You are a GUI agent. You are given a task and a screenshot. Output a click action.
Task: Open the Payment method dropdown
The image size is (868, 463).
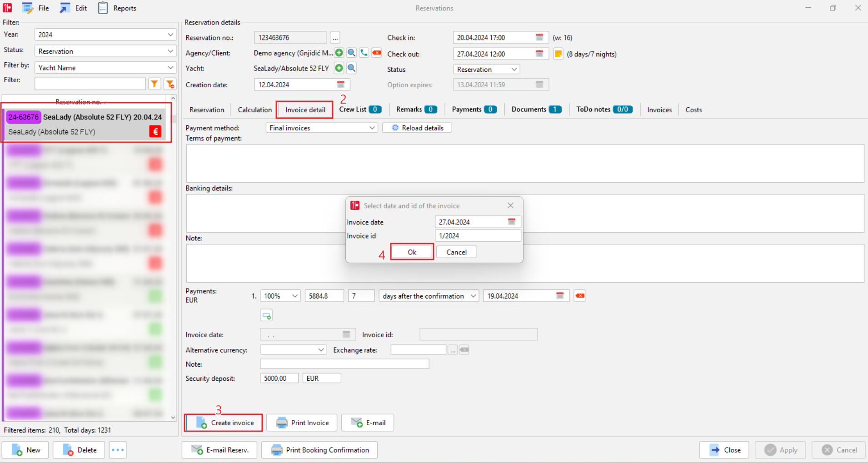point(371,128)
